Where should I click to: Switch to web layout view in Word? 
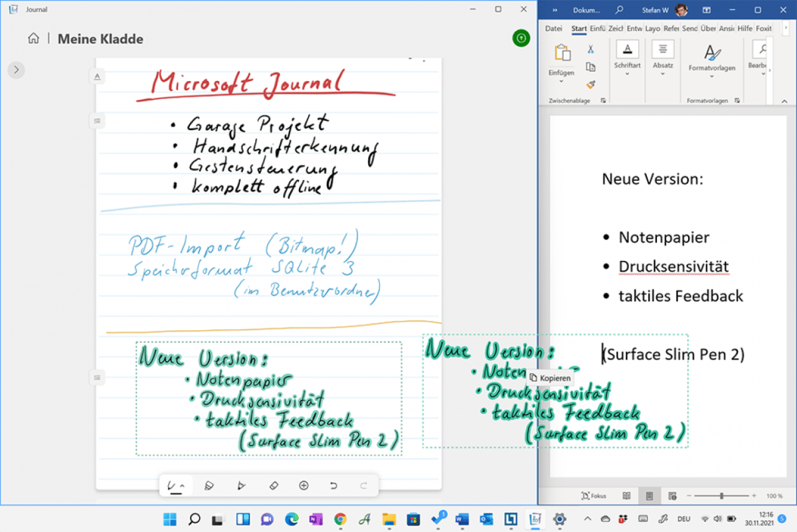click(672, 495)
